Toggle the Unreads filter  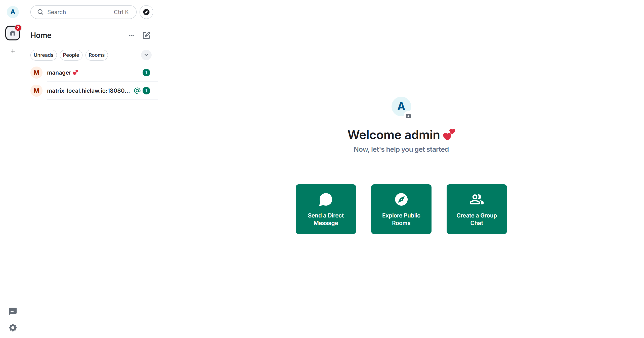point(43,55)
